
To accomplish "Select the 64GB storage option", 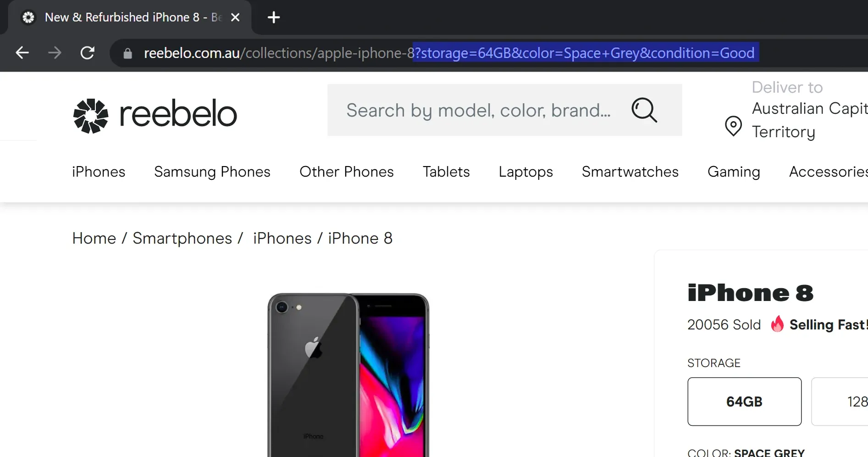I will tap(744, 401).
